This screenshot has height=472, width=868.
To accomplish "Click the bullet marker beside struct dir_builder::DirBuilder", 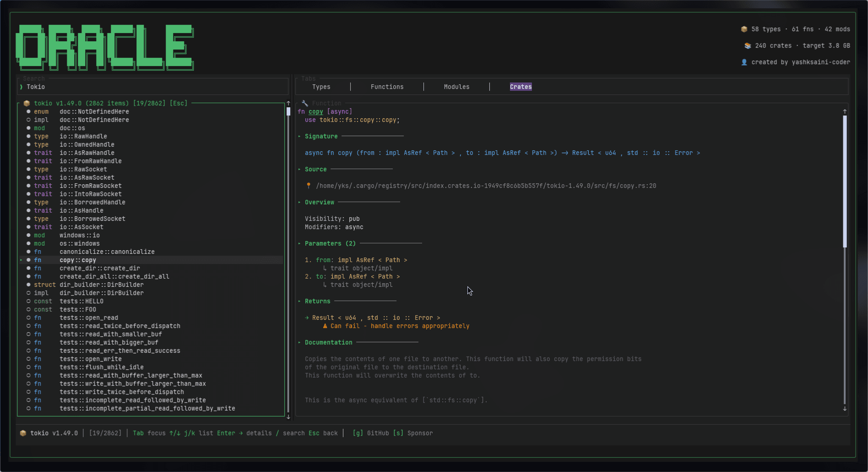I will click(28, 285).
